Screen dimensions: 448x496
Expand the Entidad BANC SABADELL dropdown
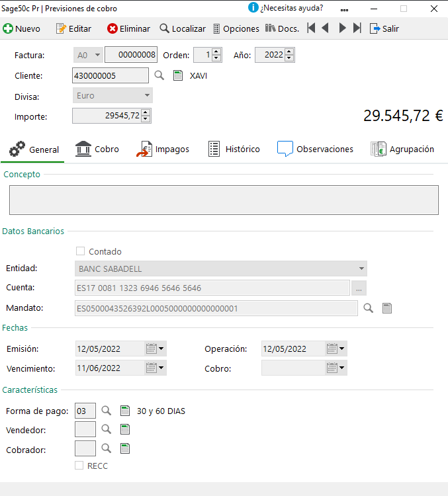361,269
